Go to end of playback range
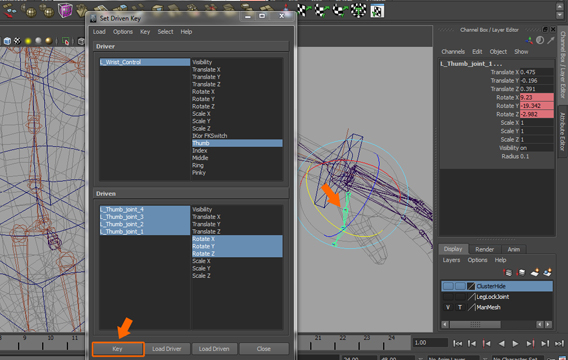568x360 pixels. click(x=559, y=343)
